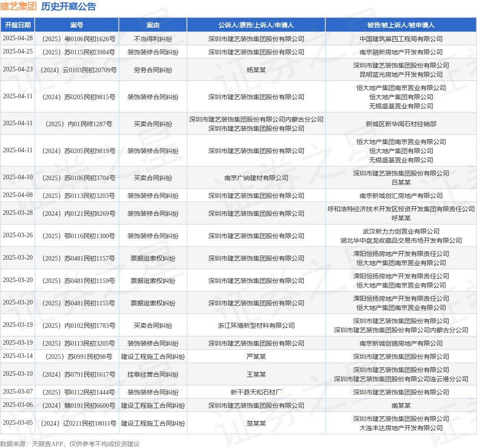
Task: Click plaintiff 严某某
Action: (256, 357)
